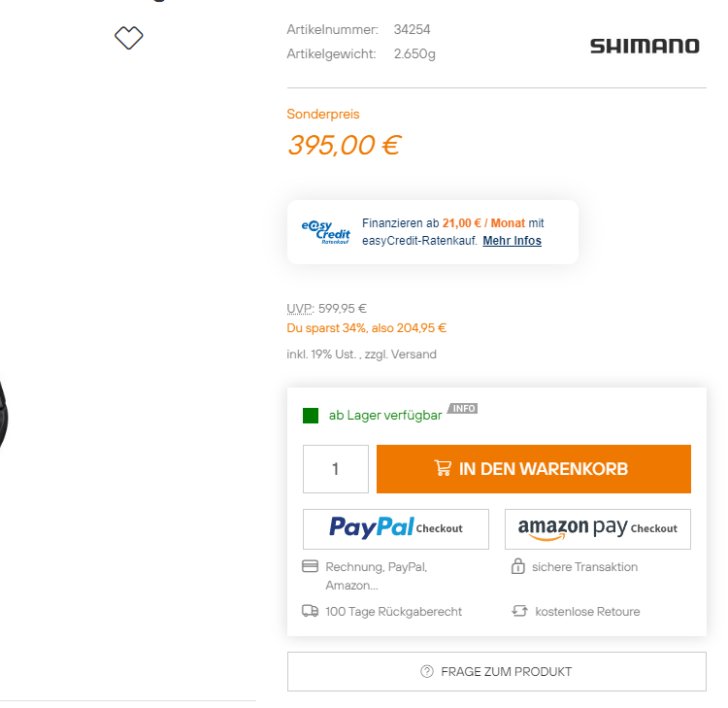This screenshot has width=728, height=708.
Task: Open the FRAGE ZUM PRODUKT button
Action: coord(496,671)
